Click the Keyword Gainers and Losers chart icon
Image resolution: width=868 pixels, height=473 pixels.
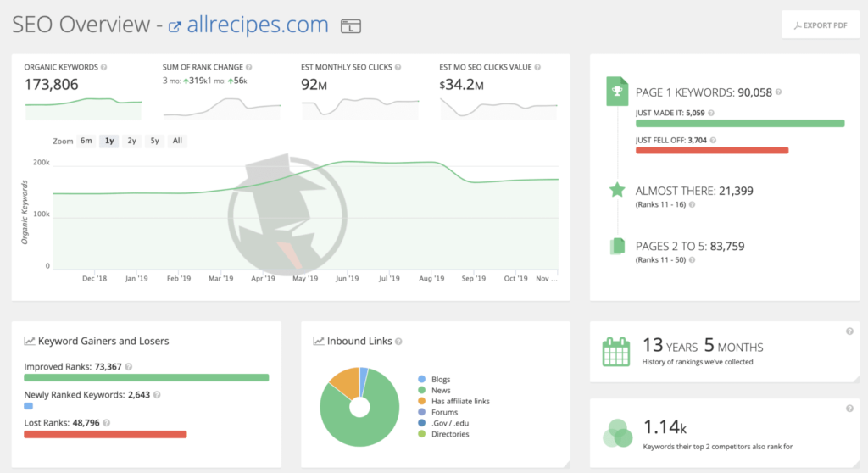click(x=30, y=341)
